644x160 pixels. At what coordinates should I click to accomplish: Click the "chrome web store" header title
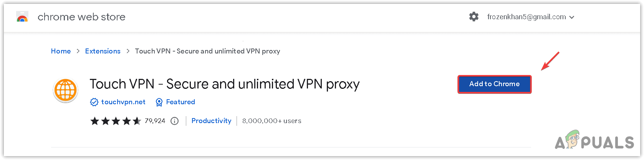coord(81,17)
